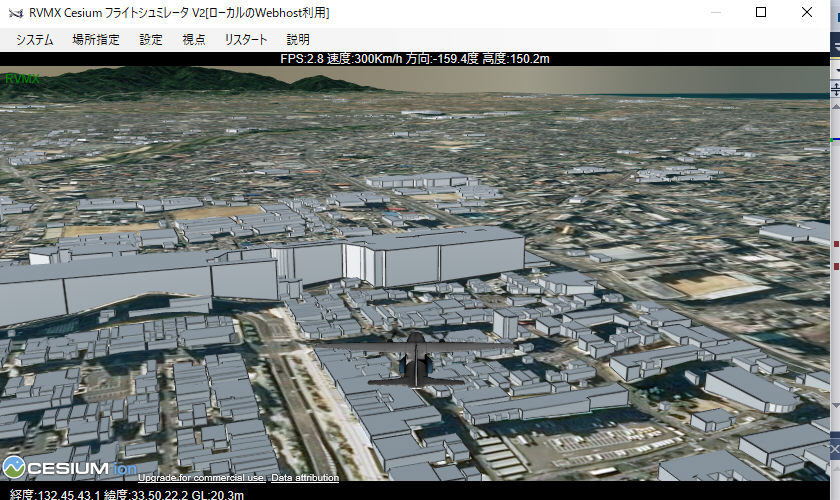The width and height of the screenshot is (840, 500).
Task: Open the 'Upgrade for commercial use' link
Action: (201, 478)
